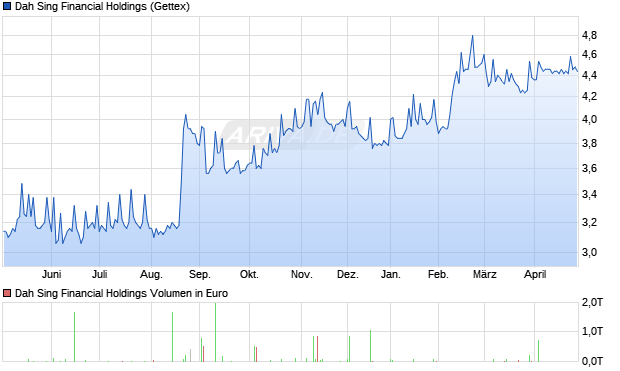620x371 pixels.
Task: Click the 4,6 price axis value
Action: 590,55
